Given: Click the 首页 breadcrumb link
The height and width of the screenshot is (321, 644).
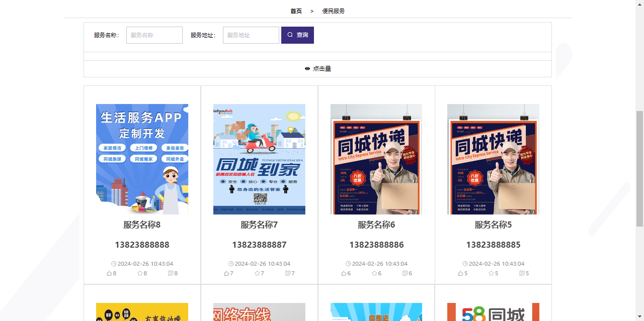Looking at the screenshot, I should click(296, 11).
